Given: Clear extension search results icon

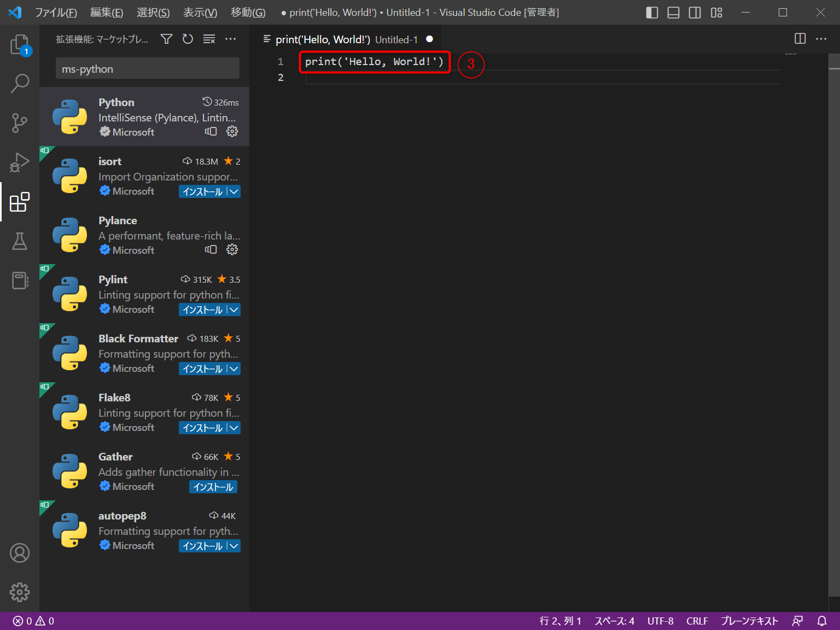Looking at the screenshot, I should pos(209,39).
